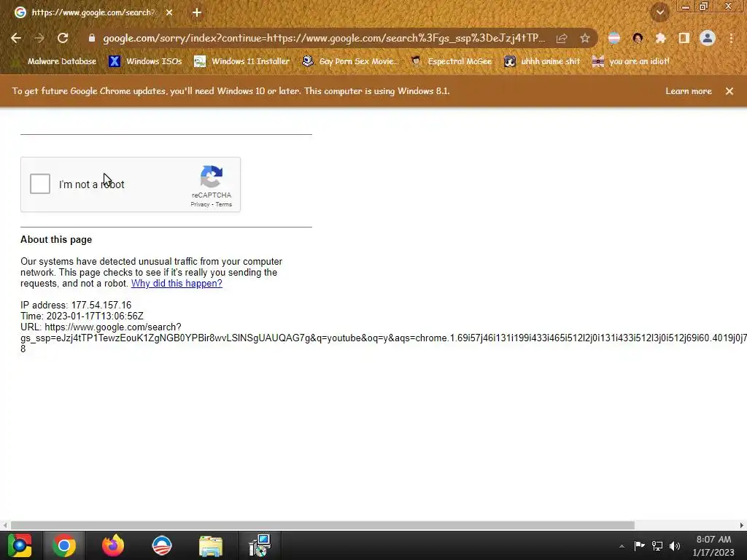The image size is (747, 560).
Task: Open the Action Center flag icon
Action: [639, 545]
